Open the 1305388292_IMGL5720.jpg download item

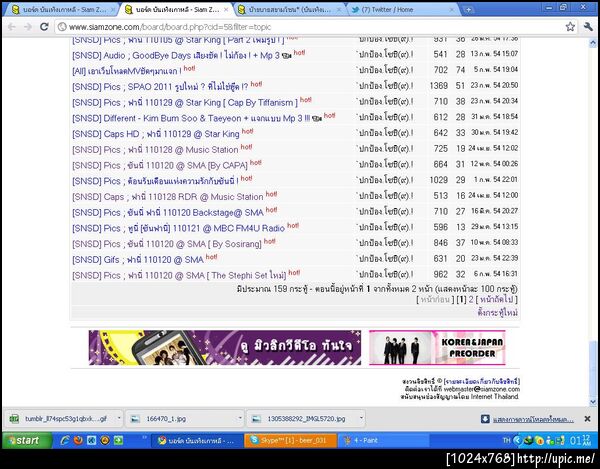click(x=302, y=419)
